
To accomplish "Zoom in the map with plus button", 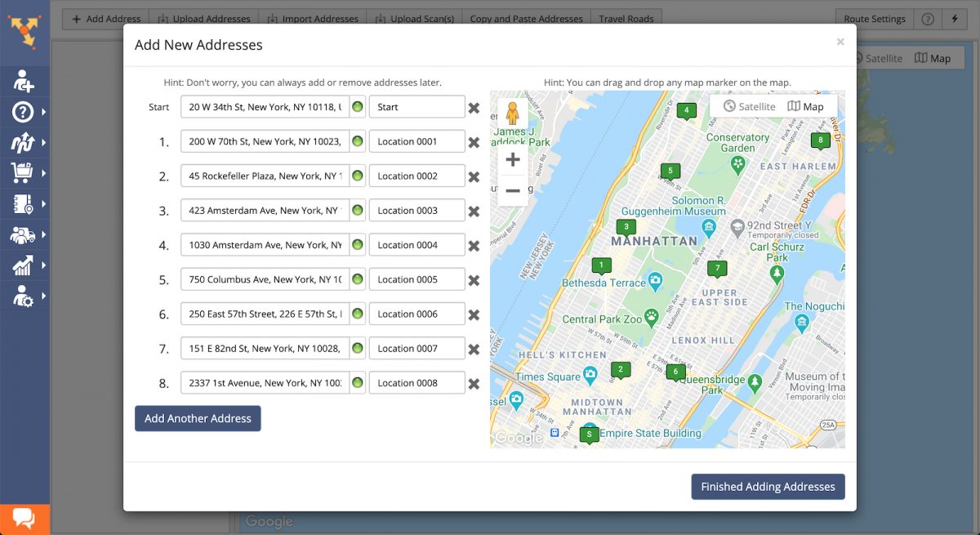I will pyautogui.click(x=513, y=160).
